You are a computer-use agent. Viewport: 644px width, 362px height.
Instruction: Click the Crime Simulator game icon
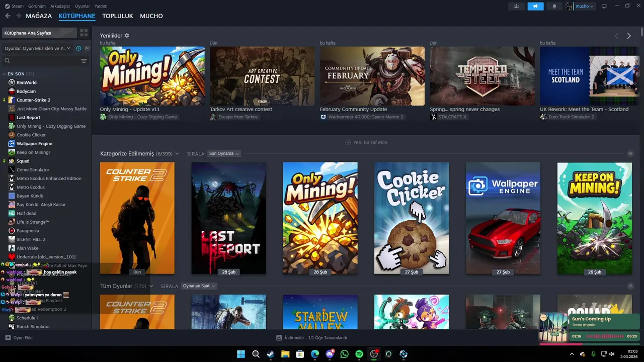click(12, 169)
